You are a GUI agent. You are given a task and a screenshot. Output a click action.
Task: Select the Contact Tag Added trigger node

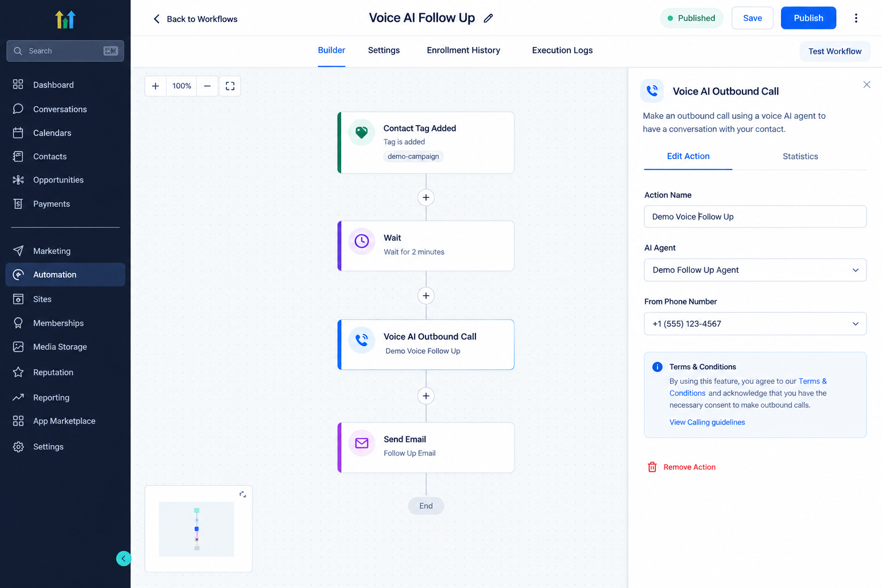(425, 142)
